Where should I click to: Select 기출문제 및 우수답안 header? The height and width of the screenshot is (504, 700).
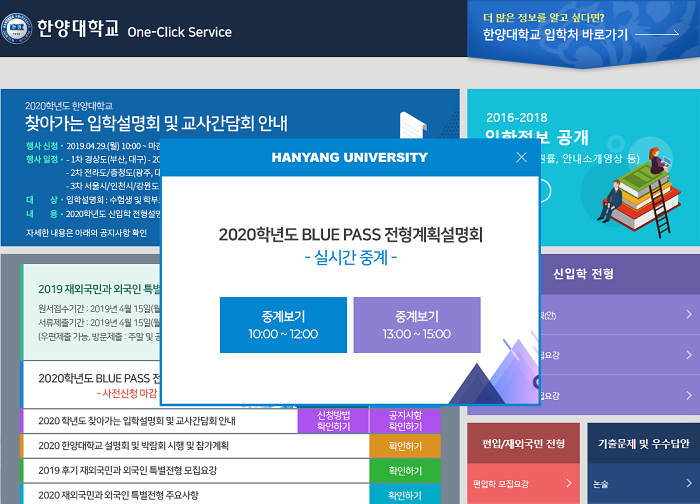(x=643, y=443)
